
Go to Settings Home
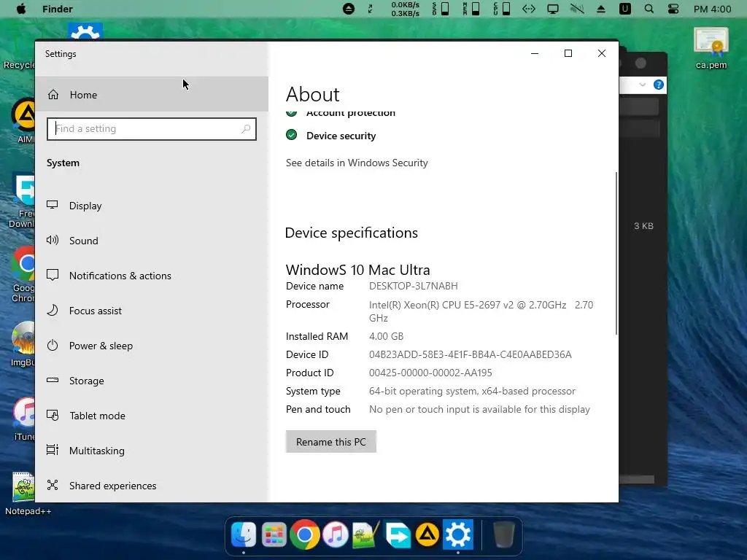pos(152,94)
